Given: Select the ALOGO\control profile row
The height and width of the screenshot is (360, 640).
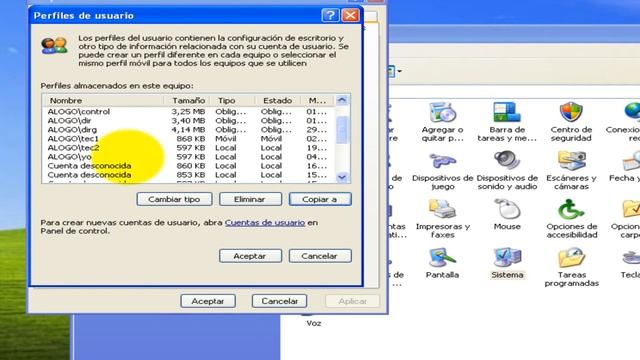Looking at the screenshot, I should click(x=188, y=111).
